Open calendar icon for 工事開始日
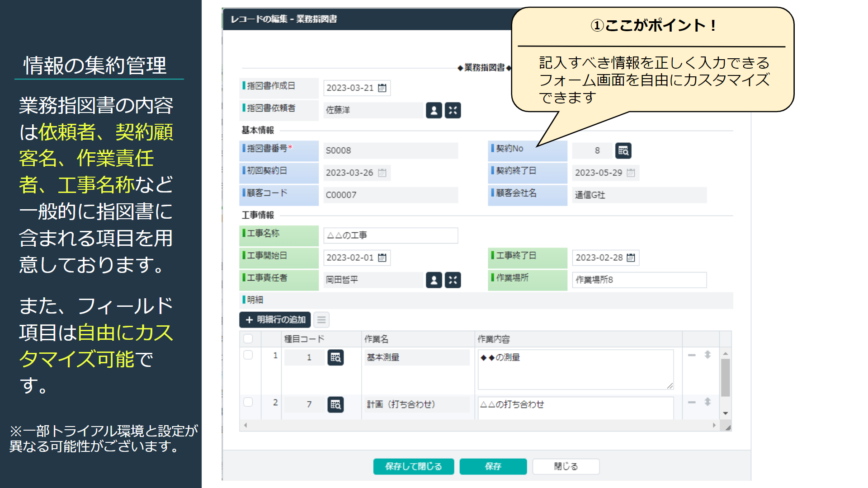Viewport: 868px width, 488px height. [x=382, y=258]
